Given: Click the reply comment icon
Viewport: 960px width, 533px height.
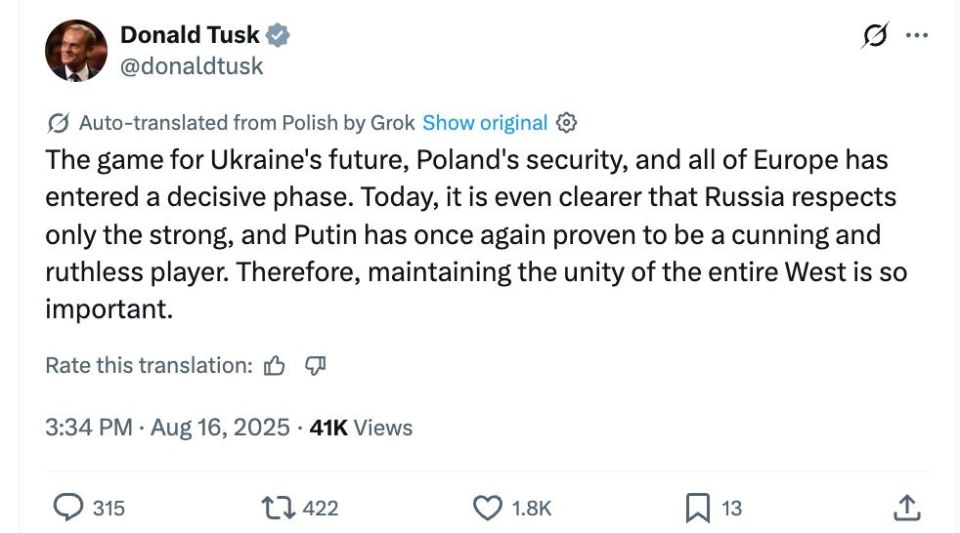Looking at the screenshot, I should 67,508.
